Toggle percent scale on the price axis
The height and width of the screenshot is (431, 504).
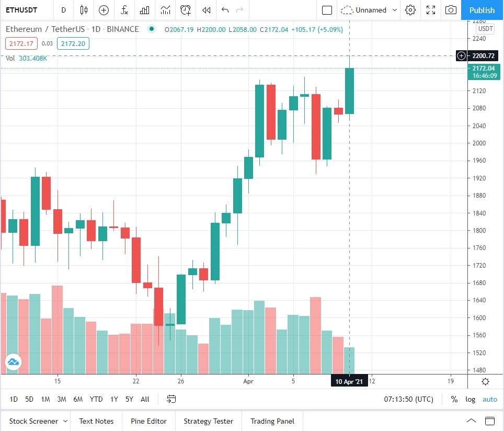[454, 399]
